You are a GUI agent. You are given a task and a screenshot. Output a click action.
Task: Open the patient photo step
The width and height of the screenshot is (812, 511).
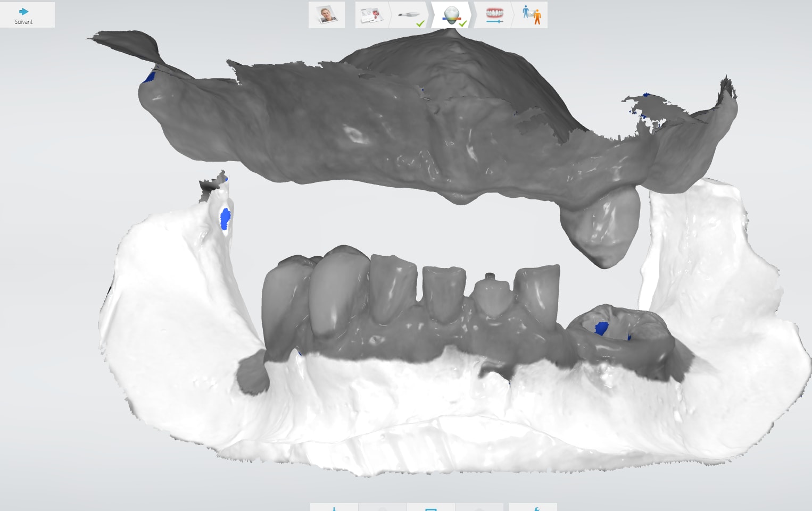[327, 15]
